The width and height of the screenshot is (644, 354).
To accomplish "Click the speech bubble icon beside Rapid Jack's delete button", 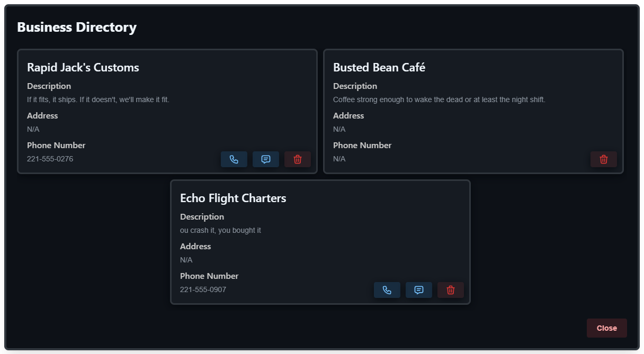I will click(265, 159).
